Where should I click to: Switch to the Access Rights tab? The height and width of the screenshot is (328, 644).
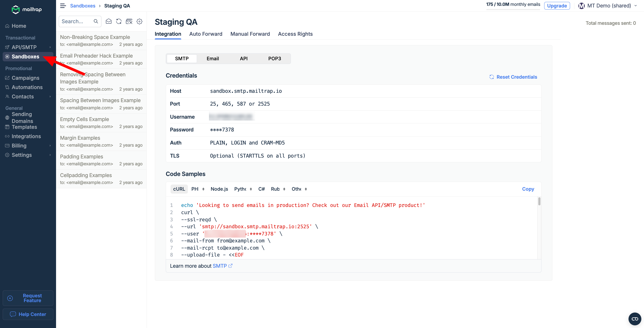(295, 34)
